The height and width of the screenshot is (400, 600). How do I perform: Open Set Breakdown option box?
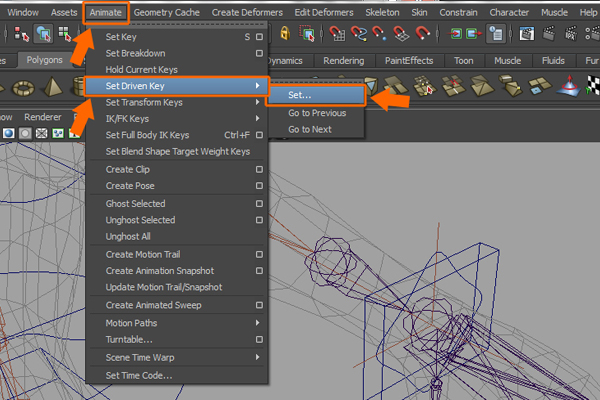(x=259, y=53)
